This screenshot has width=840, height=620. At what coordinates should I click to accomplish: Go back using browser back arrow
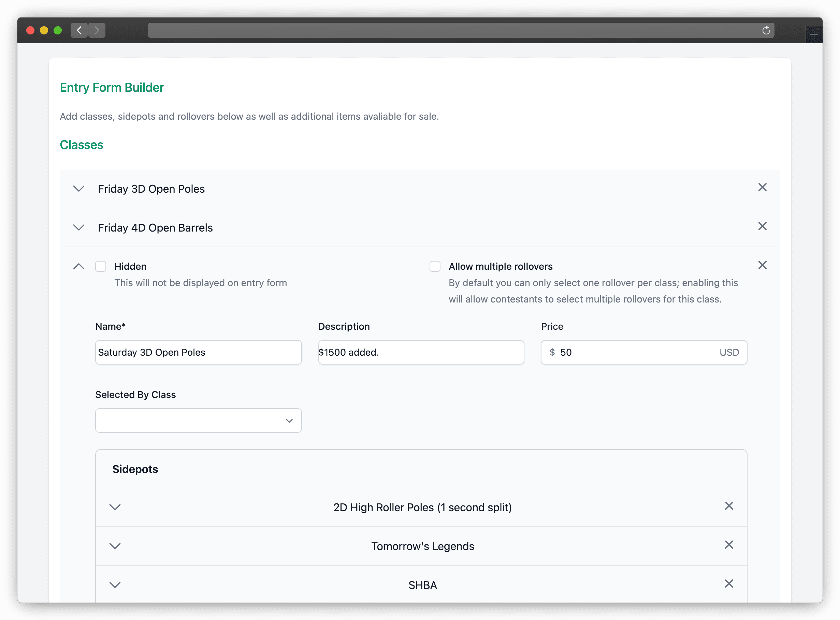pos(79,30)
